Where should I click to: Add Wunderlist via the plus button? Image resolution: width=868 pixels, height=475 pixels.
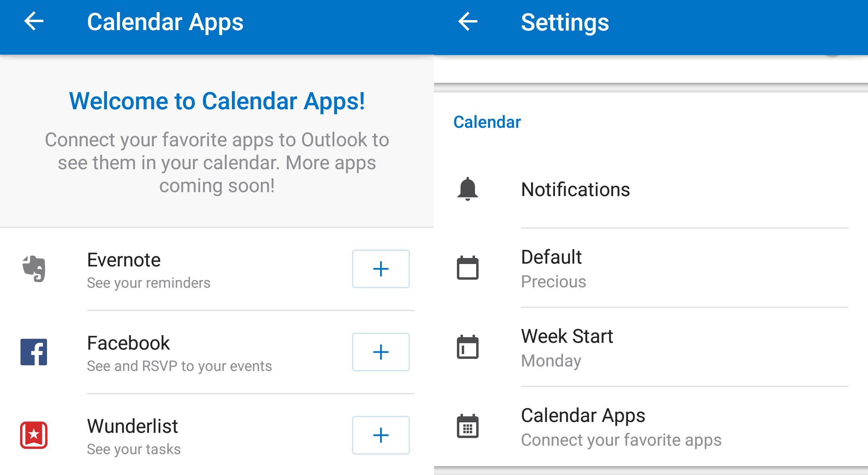[x=381, y=435]
